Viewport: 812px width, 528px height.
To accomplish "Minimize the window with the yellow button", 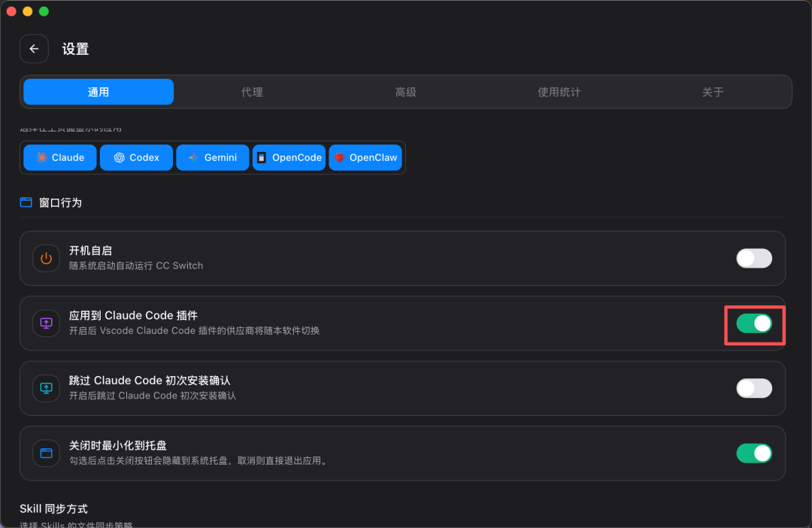I will click(28, 11).
